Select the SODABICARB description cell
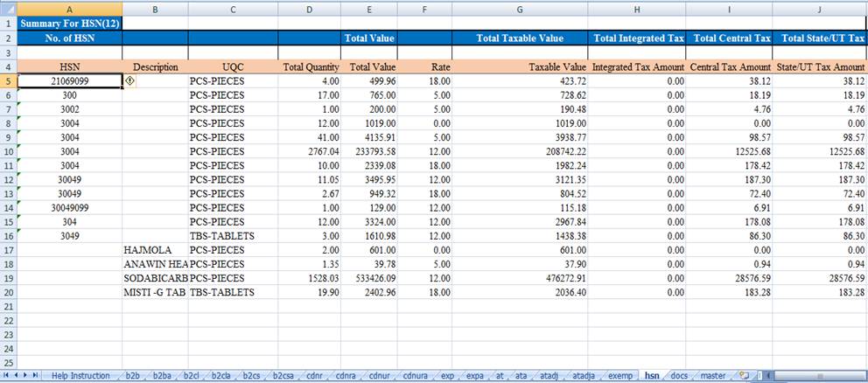 coord(155,278)
